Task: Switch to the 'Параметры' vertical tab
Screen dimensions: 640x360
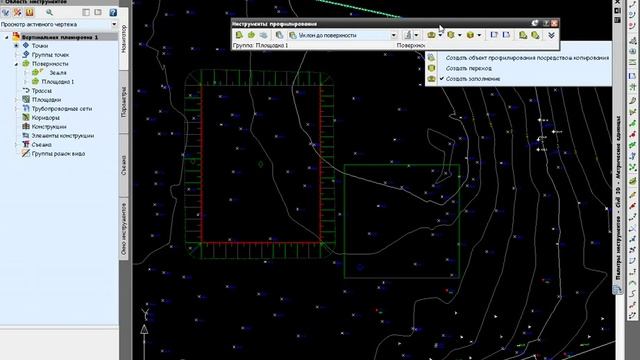Action: (x=124, y=102)
